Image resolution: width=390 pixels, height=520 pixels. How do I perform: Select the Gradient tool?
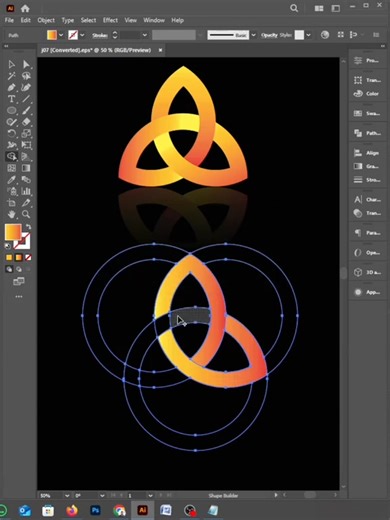(x=26, y=168)
